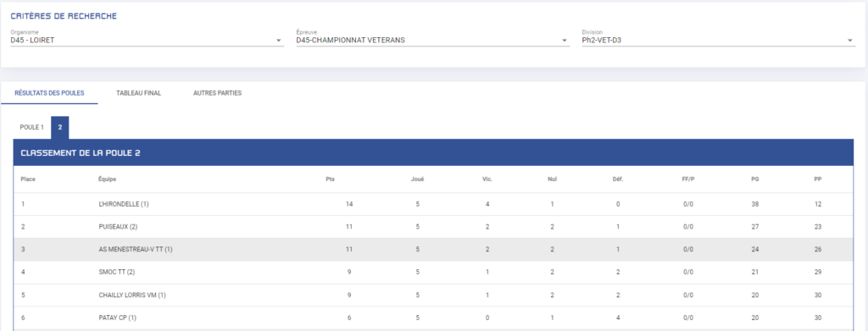Click the Pts column header

click(330, 179)
